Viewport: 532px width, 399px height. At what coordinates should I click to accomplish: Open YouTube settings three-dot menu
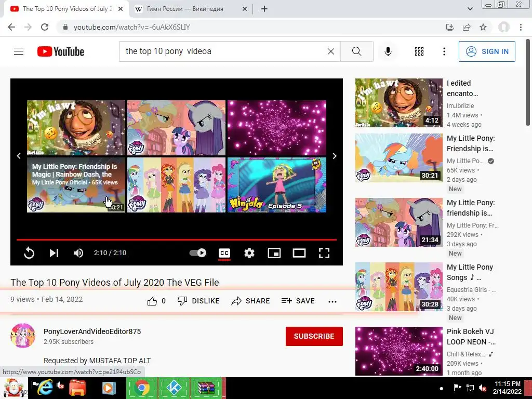444,51
